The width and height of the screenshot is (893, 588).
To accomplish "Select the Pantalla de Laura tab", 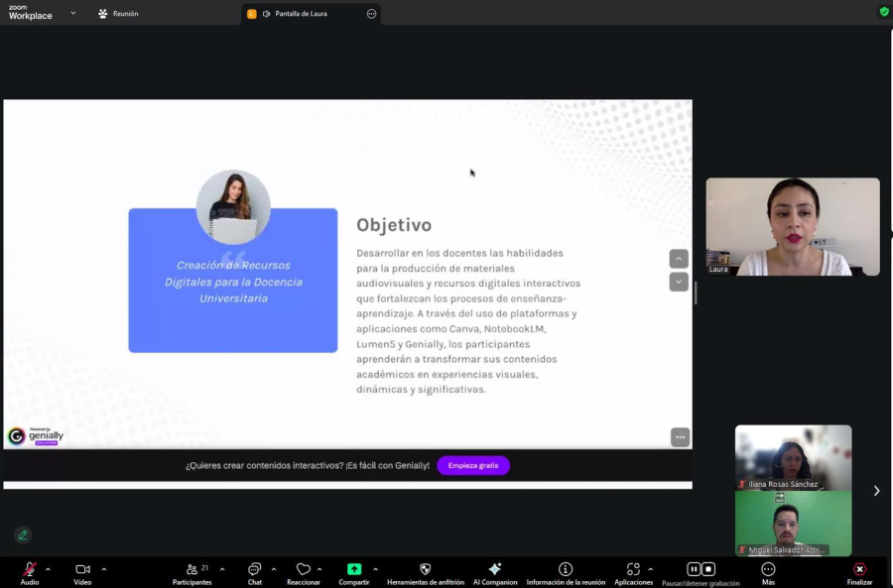I will 301,14.
